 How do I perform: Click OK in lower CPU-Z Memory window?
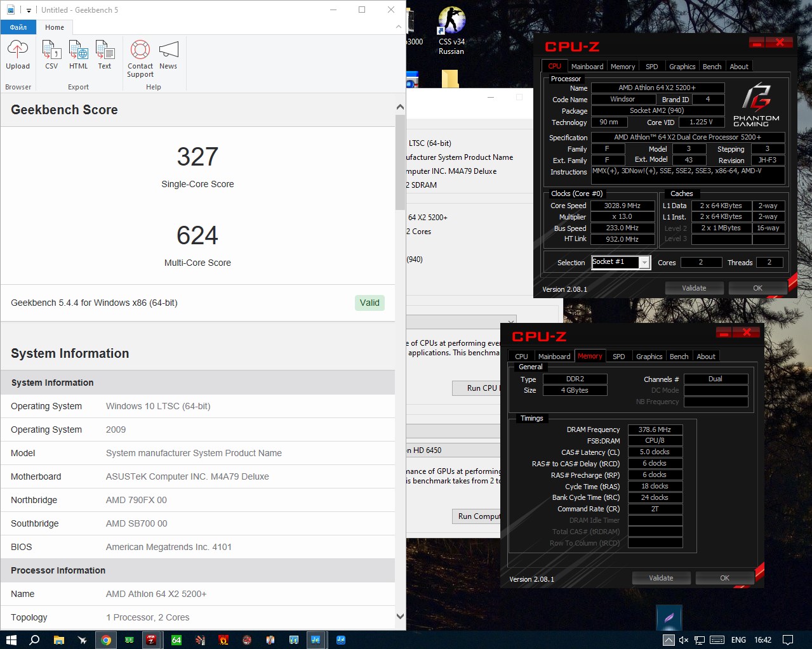point(724,578)
